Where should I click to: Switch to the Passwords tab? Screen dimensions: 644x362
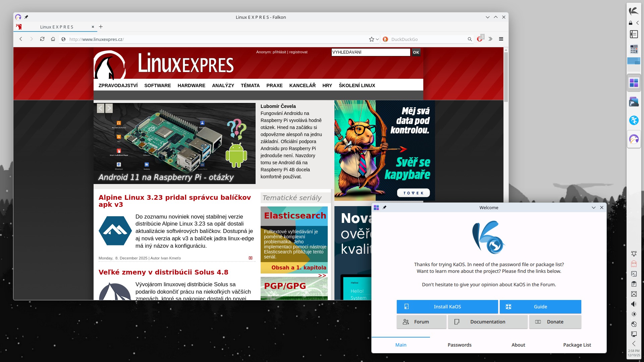click(x=459, y=345)
